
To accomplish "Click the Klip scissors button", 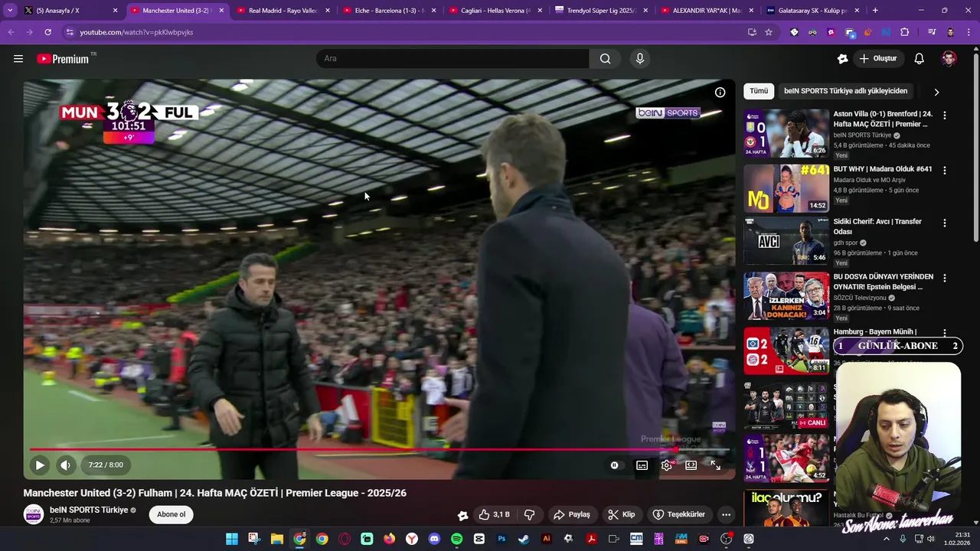I will 622,514.
